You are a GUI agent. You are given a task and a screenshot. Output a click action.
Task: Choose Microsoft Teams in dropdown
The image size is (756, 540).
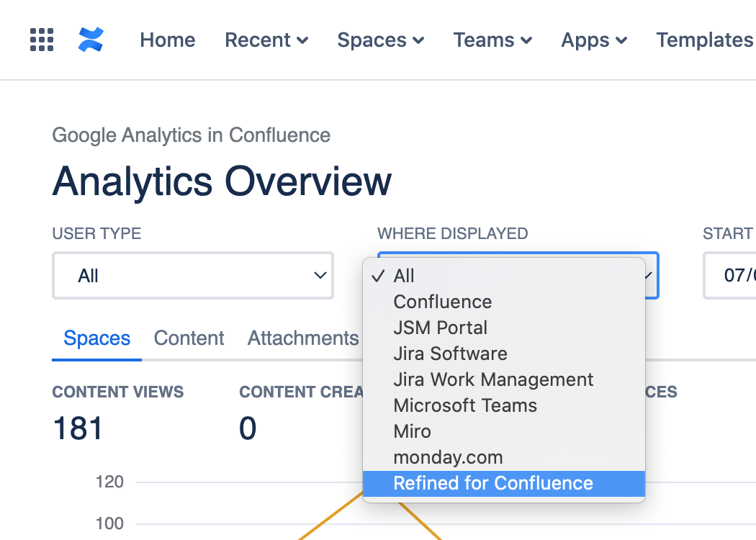465,405
